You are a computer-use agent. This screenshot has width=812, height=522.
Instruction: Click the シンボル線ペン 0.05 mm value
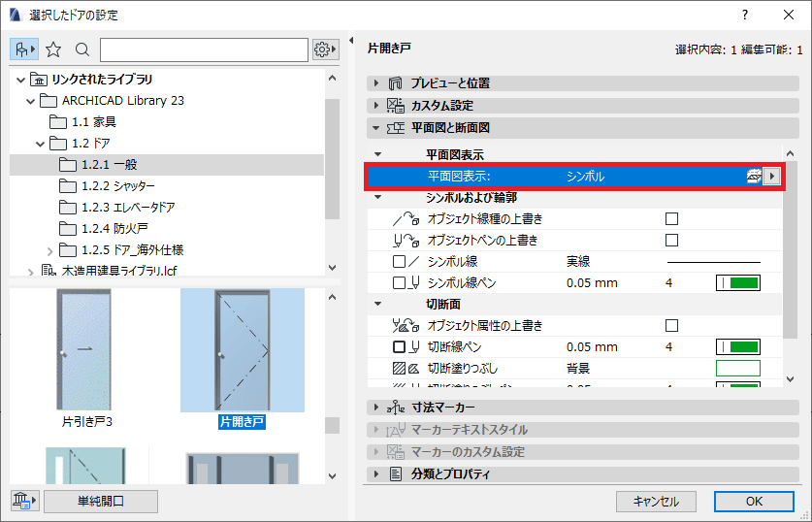(592, 283)
